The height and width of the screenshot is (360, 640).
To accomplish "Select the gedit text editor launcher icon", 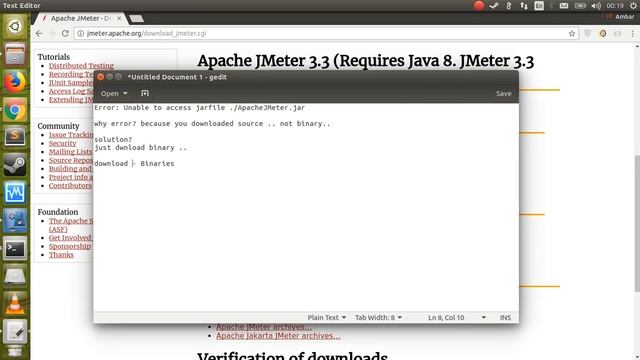I will [x=15, y=331].
